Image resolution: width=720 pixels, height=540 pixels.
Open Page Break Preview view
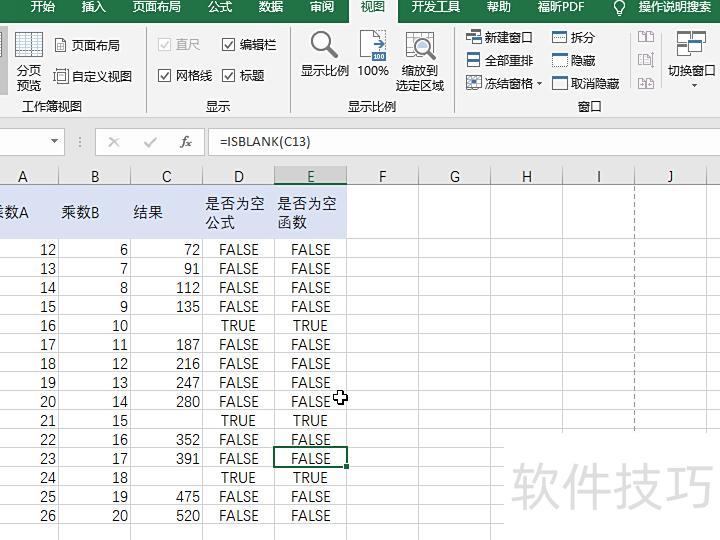28,62
